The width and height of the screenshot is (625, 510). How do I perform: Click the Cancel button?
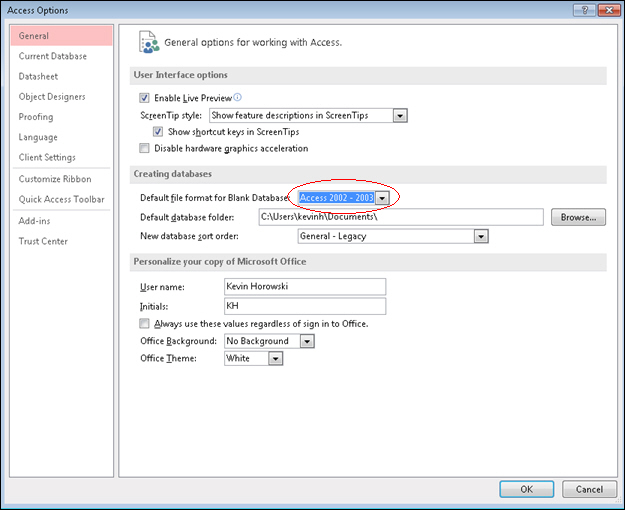tap(589, 489)
